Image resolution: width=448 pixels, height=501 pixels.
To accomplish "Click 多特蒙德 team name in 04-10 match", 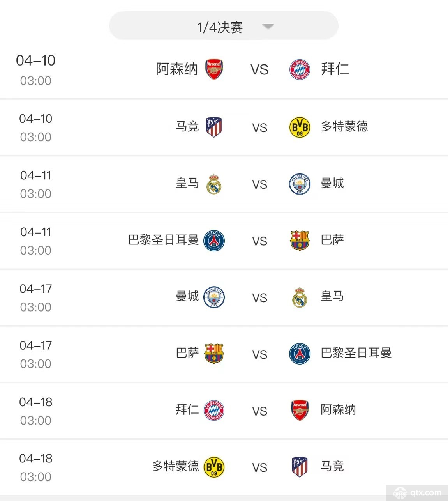I will point(344,126).
